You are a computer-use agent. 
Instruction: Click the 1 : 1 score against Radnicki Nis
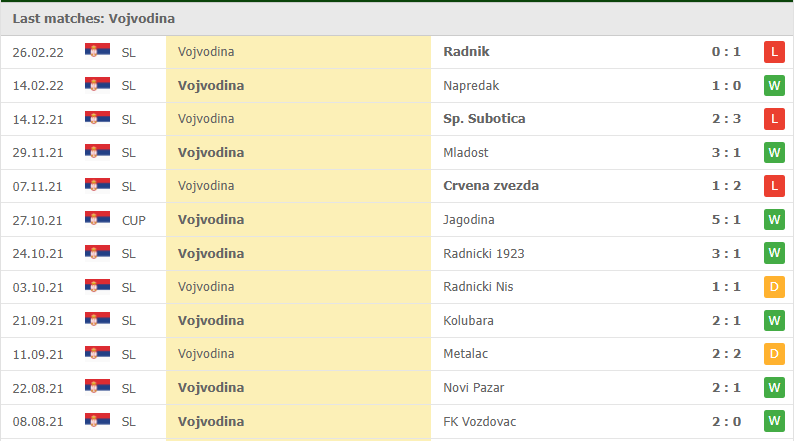[726, 287]
